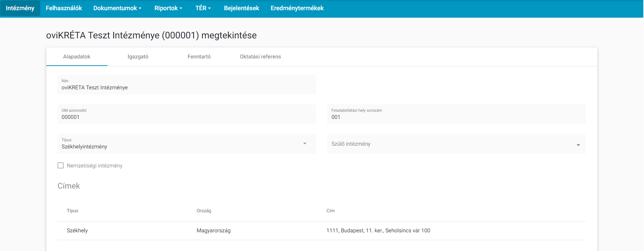Switch to the Oktatási referens tab
The height and width of the screenshot is (251, 644).
click(261, 57)
